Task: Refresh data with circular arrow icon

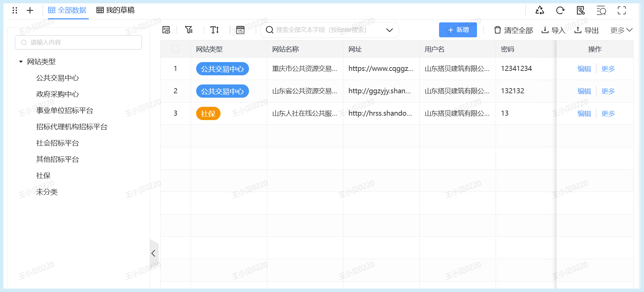Action: click(x=560, y=11)
